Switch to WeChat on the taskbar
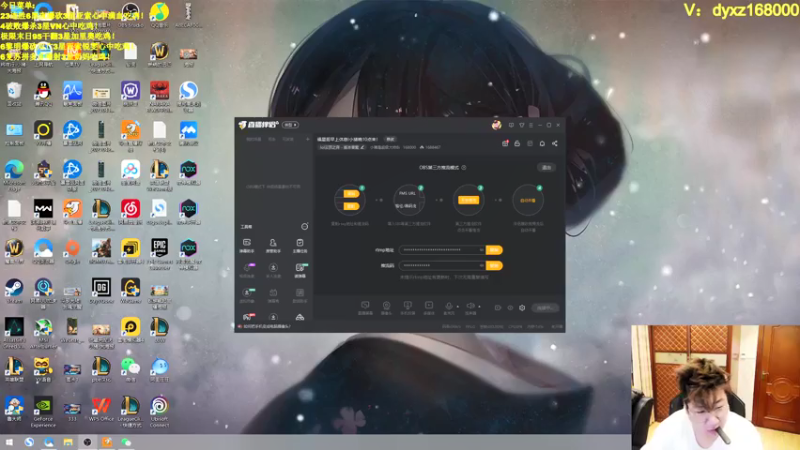800x450 pixels. 126,442
